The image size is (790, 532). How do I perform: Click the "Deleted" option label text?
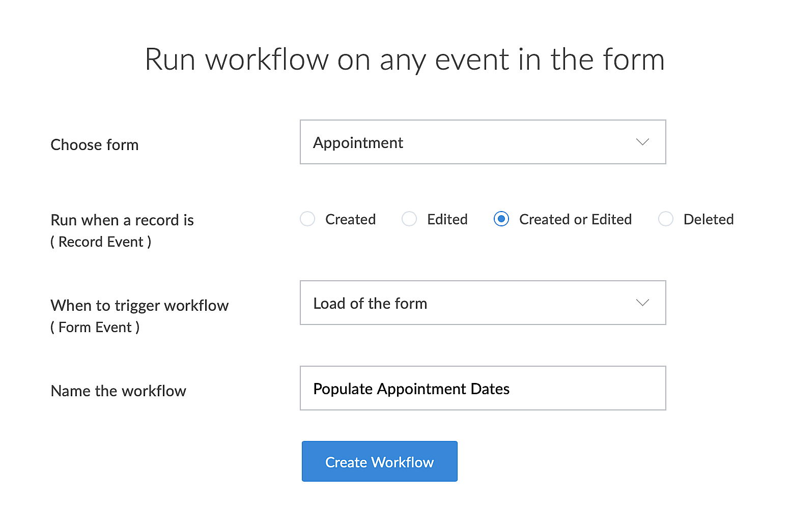point(708,220)
